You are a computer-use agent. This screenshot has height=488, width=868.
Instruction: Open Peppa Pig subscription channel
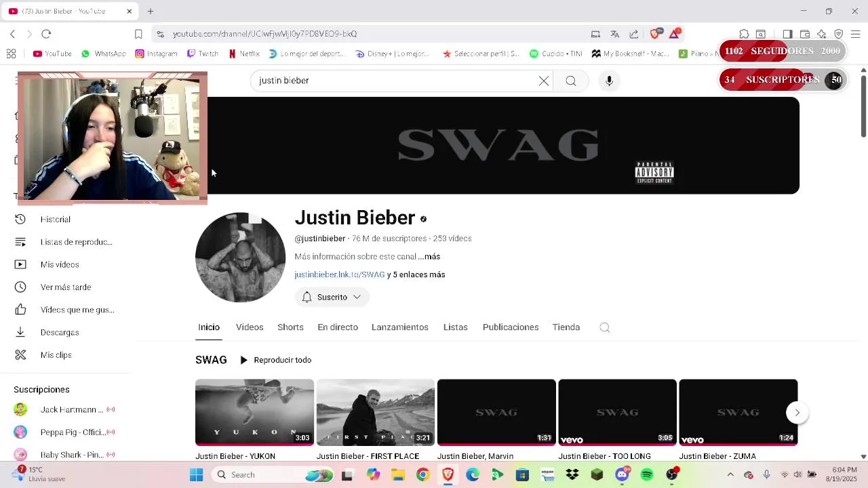[64, 432]
